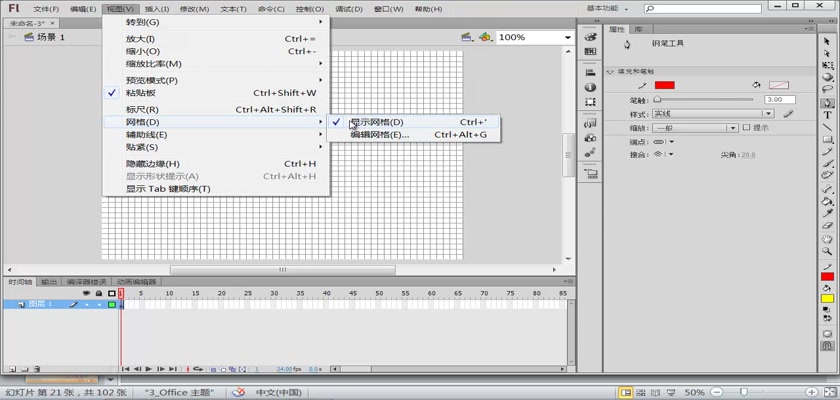
Task: Open the Align panel icon
Action: pyautogui.click(x=590, y=72)
